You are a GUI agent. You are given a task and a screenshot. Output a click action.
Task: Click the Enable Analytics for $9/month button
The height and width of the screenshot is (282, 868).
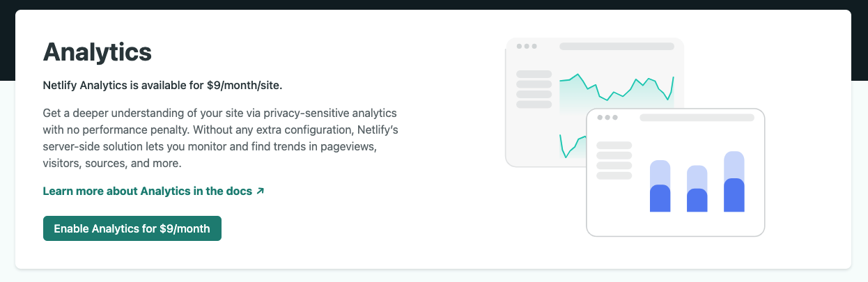click(132, 228)
